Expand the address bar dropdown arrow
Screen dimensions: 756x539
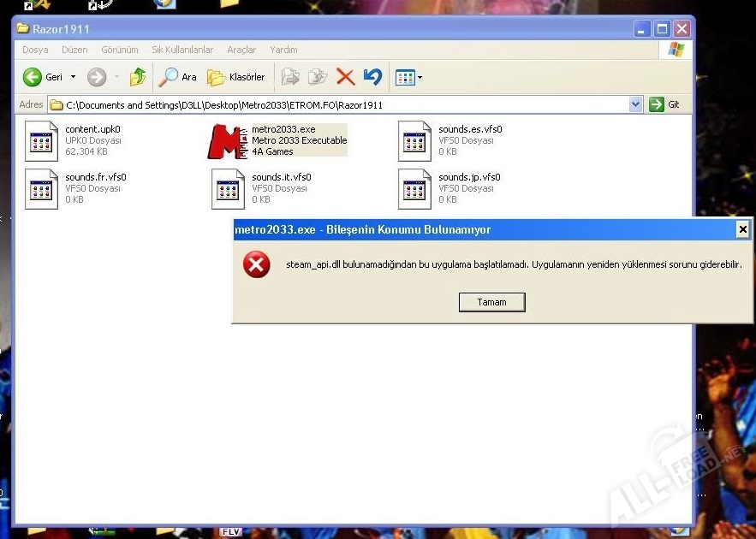tap(635, 104)
